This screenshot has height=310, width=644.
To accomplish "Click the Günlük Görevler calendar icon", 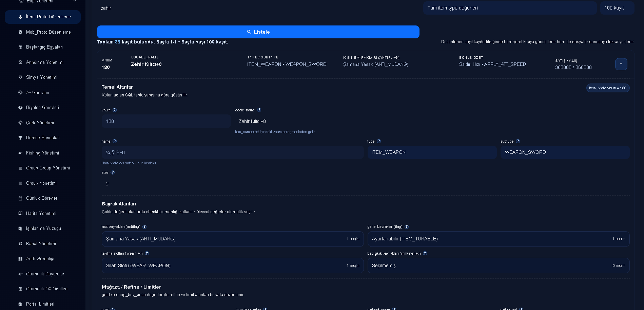I will click(20, 198).
